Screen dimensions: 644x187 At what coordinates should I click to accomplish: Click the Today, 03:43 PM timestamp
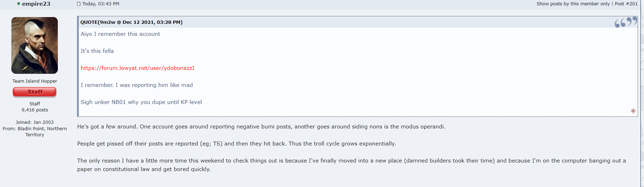[x=101, y=4]
